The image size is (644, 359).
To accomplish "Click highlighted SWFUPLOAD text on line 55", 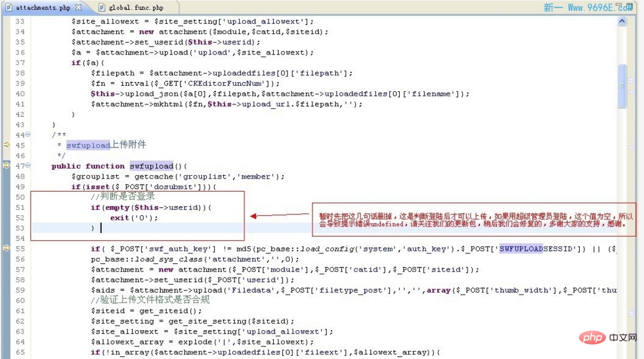I will tap(521, 249).
